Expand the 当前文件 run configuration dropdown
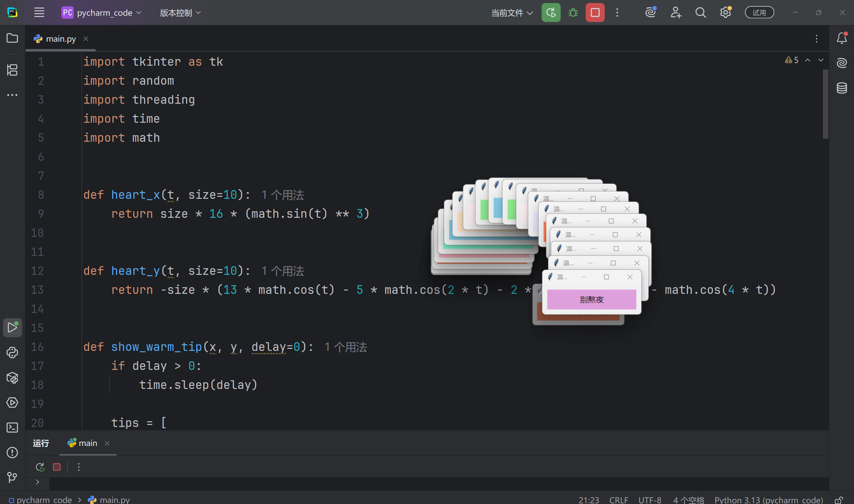The height and width of the screenshot is (504, 854). point(512,13)
